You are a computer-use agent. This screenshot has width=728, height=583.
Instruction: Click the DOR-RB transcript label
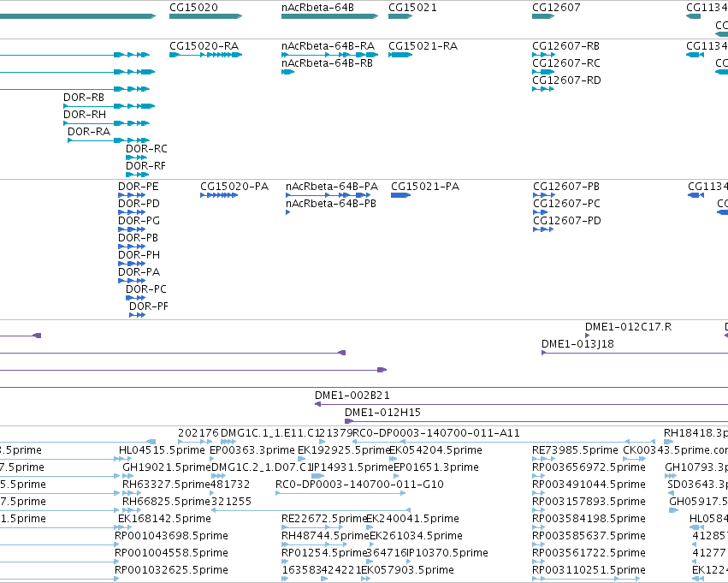pyautogui.click(x=84, y=98)
